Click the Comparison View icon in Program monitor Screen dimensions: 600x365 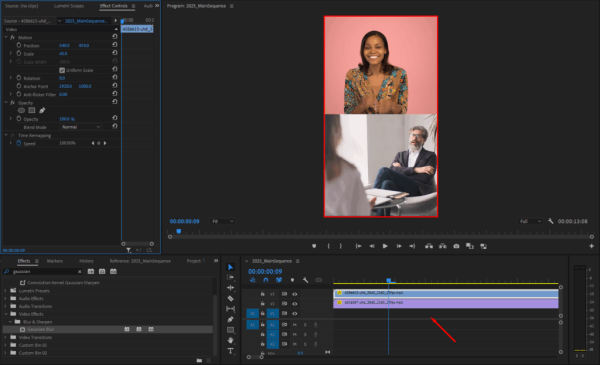(x=470, y=246)
